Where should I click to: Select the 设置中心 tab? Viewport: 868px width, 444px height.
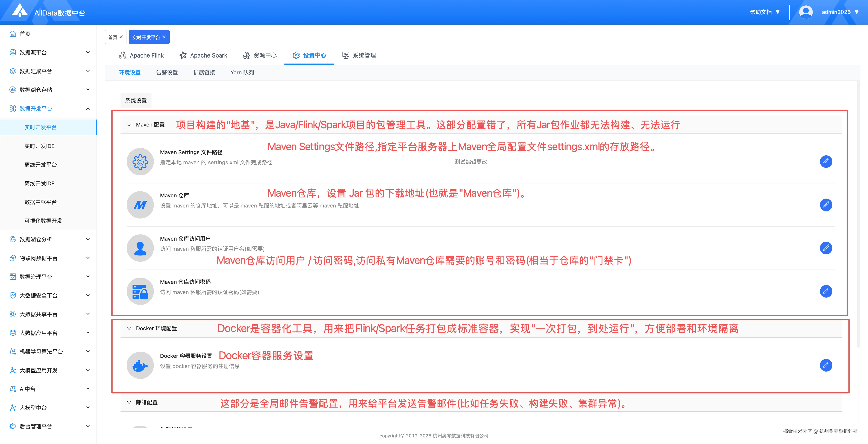[x=309, y=55]
